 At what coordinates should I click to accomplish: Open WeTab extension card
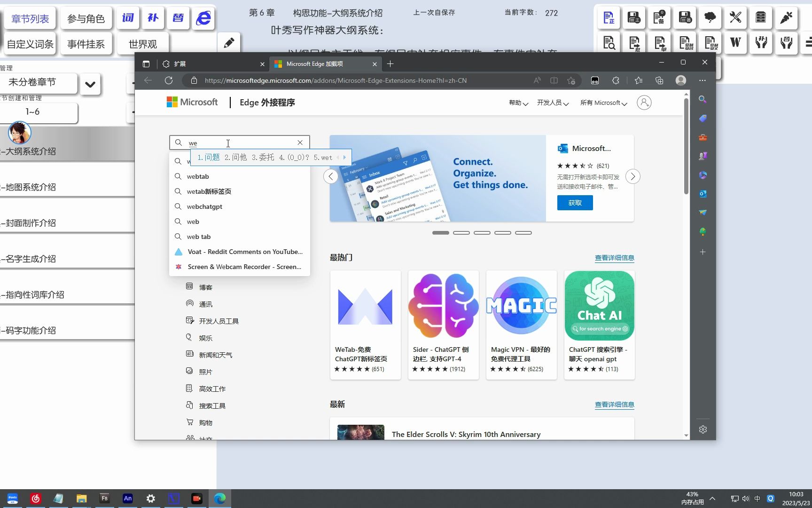coord(366,325)
